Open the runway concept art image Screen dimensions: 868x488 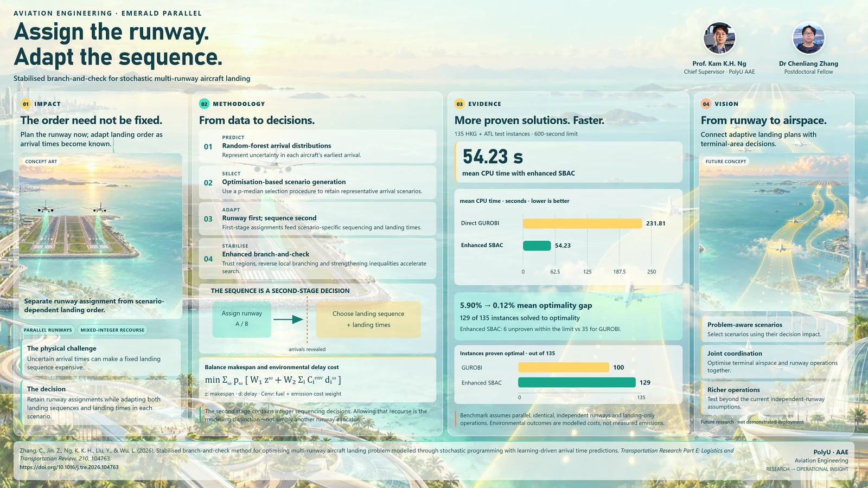(x=101, y=236)
